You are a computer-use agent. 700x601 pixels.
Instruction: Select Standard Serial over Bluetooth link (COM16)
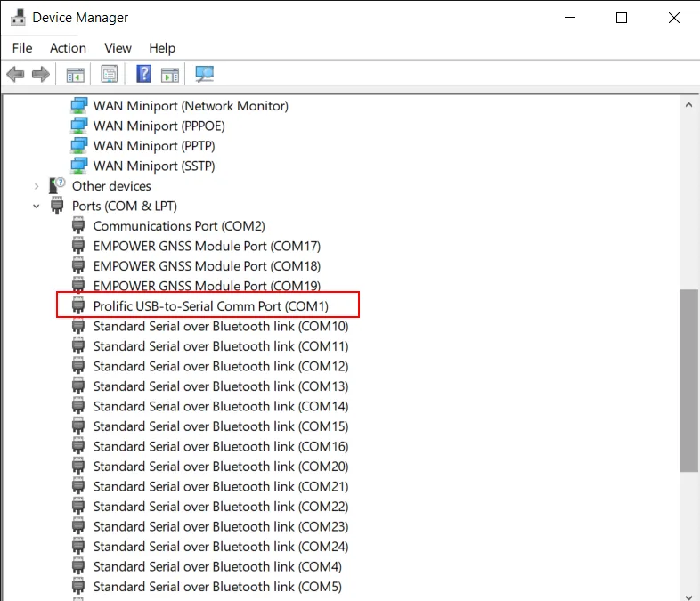tap(221, 446)
